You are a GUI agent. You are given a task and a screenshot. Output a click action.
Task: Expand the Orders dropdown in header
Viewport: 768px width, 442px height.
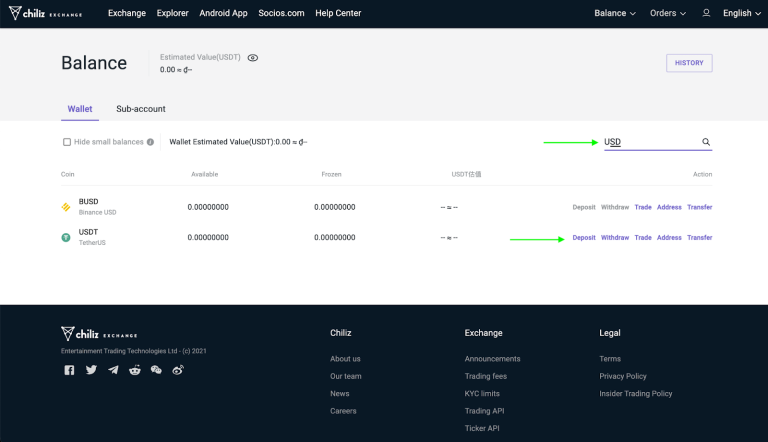(668, 13)
